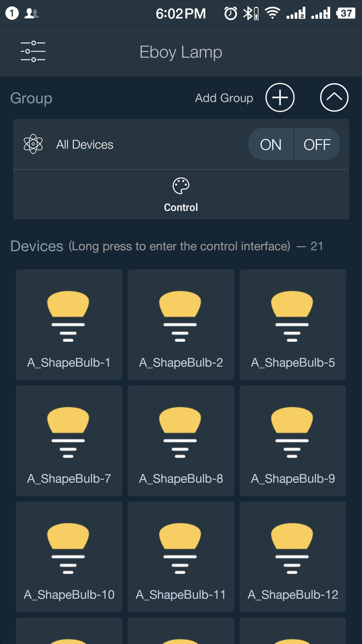
Task: Select the All Devices group row
Action: (x=134, y=145)
